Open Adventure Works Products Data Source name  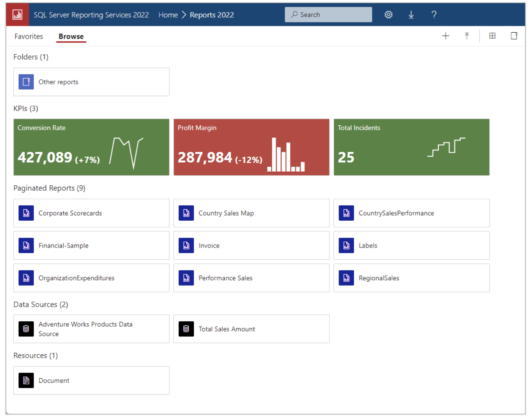pyautogui.click(x=85, y=329)
